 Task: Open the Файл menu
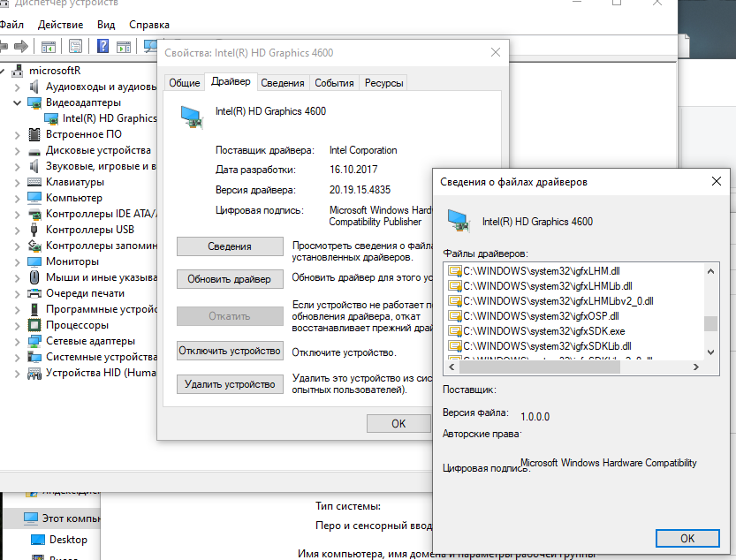pos(11,25)
